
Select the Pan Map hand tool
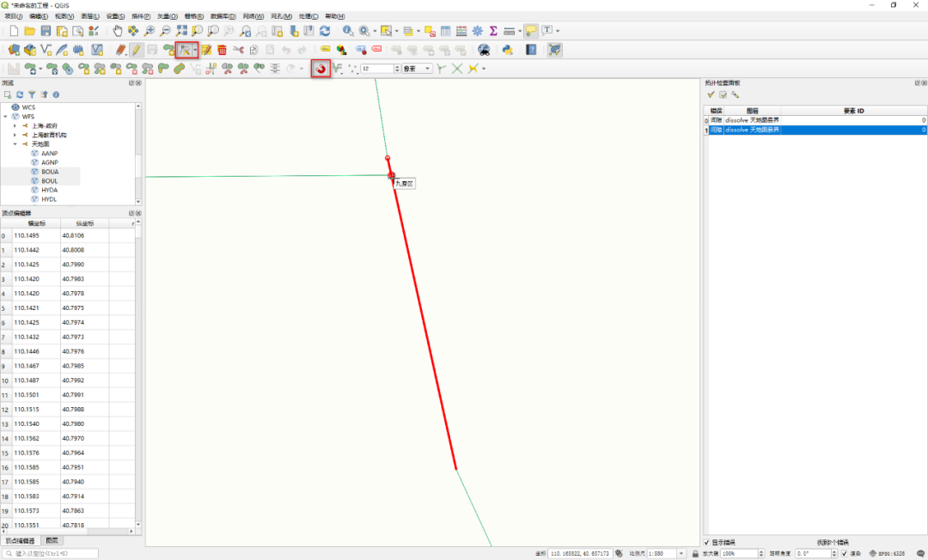coord(116,31)
